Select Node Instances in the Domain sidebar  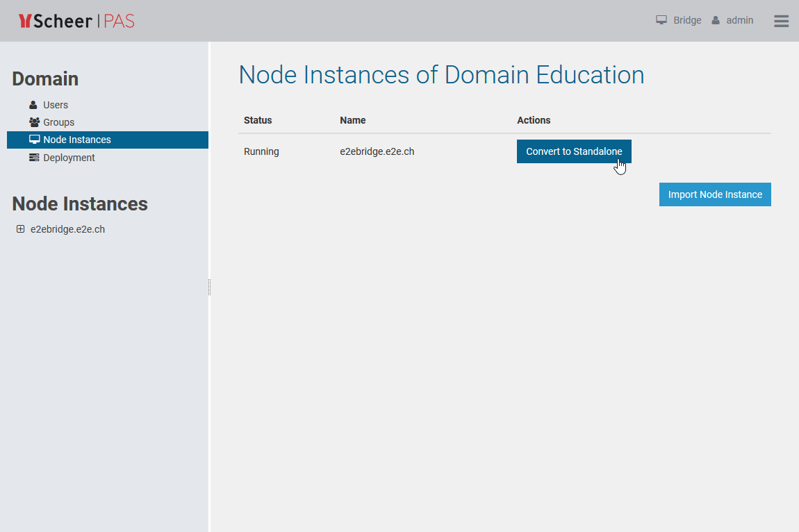click(x=79, y=140)
